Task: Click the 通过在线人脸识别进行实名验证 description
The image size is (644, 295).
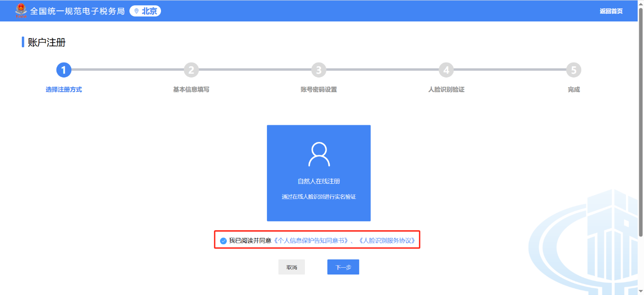Action: [319, 197]
